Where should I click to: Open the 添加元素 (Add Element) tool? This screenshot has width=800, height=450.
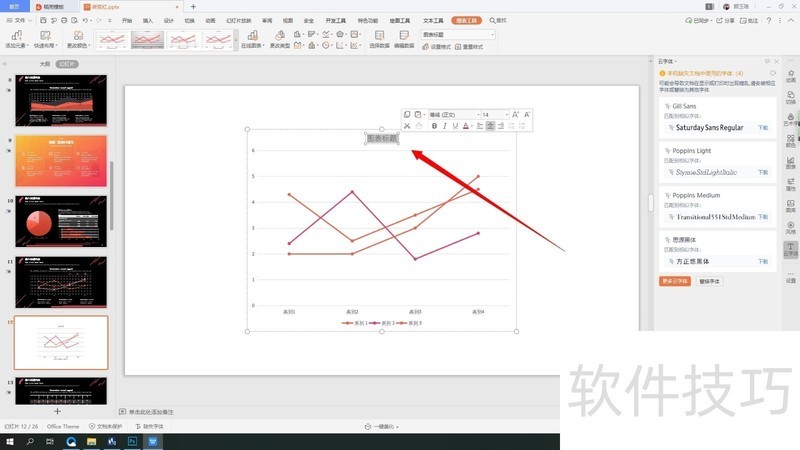click(x=17, y=39)
